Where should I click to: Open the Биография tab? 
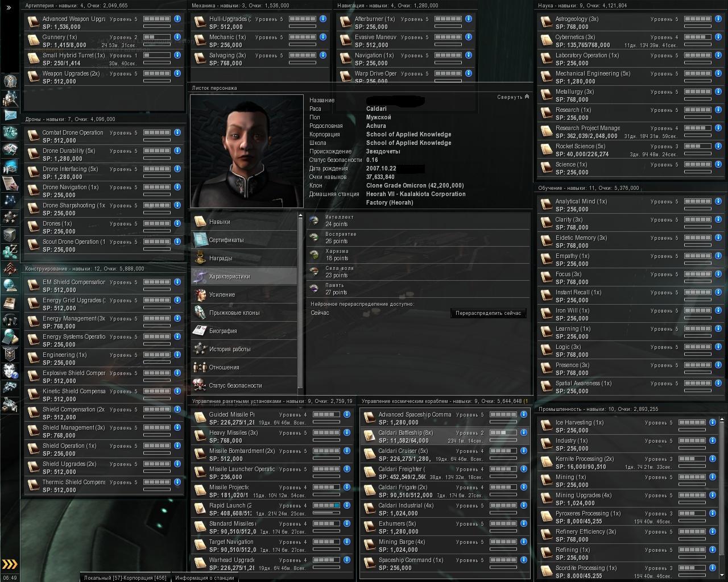pyautogui.click(x=244, y=331)
